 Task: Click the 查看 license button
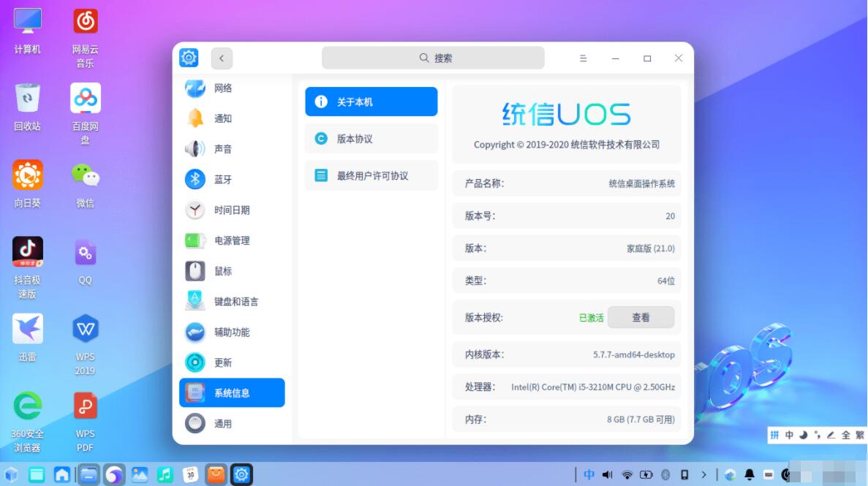pyautogui.click(x=641, y=318)
